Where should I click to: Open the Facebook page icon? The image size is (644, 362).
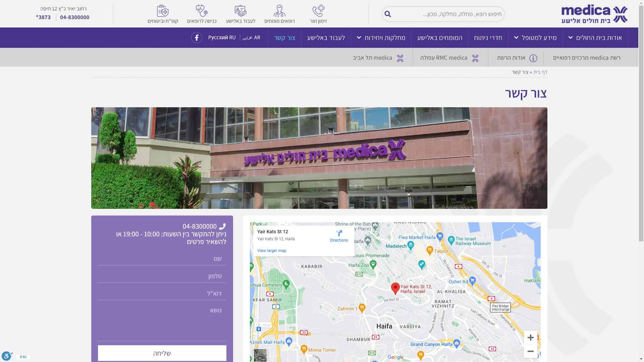click(197, 38)
